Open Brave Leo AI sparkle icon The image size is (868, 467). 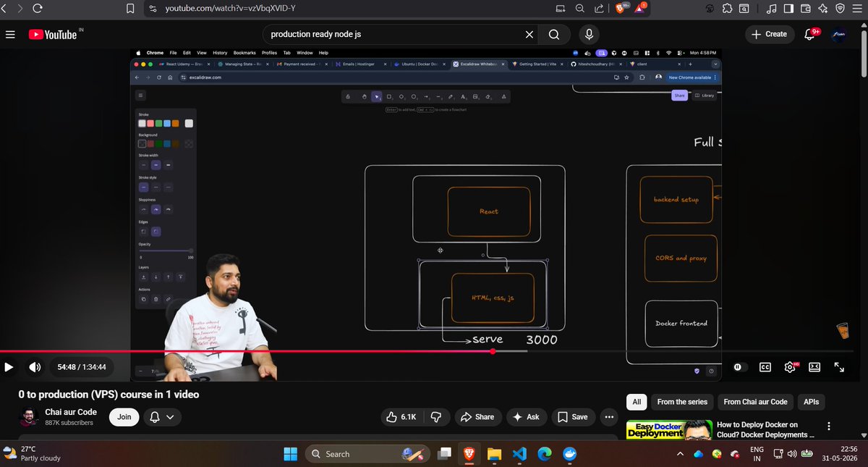[823, 8]
